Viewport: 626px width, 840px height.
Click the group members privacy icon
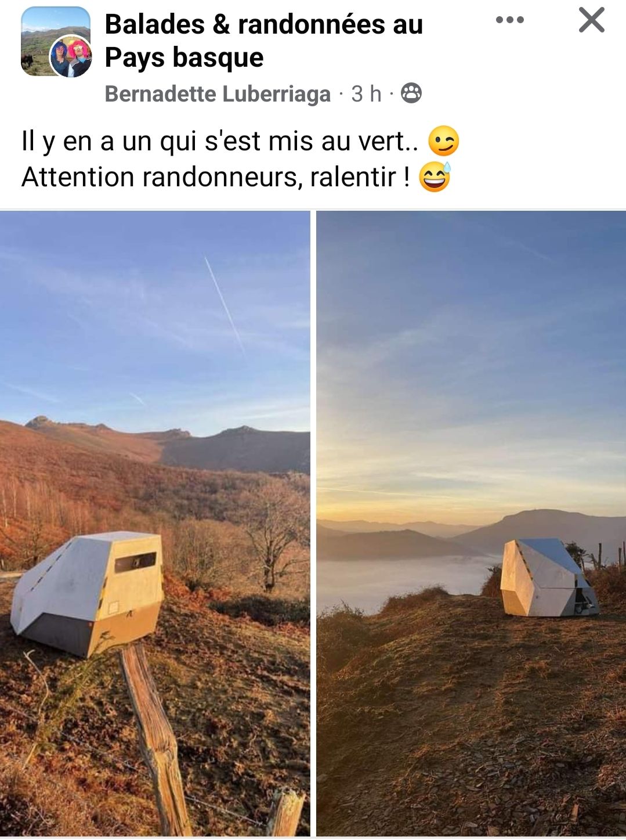pos(411,93)
